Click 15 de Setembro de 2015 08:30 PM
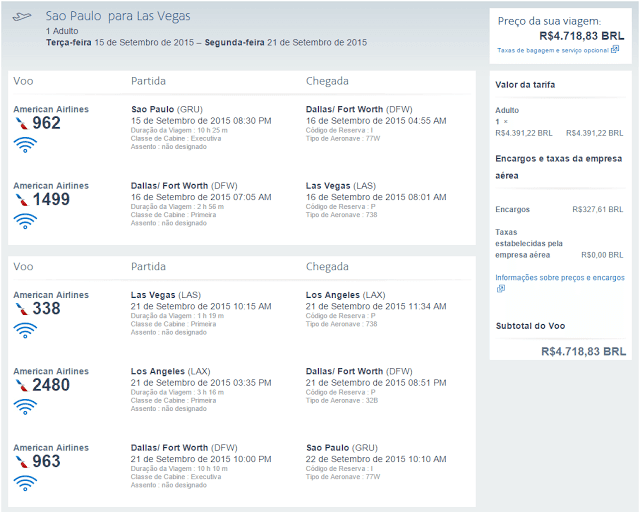 tap(201, 121)
